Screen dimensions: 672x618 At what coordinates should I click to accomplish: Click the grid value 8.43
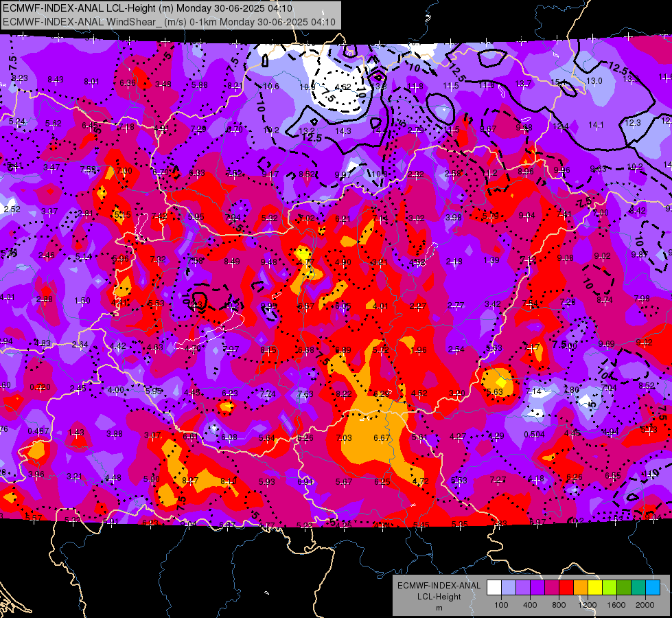pyautogui.click(x=56, y=80)
